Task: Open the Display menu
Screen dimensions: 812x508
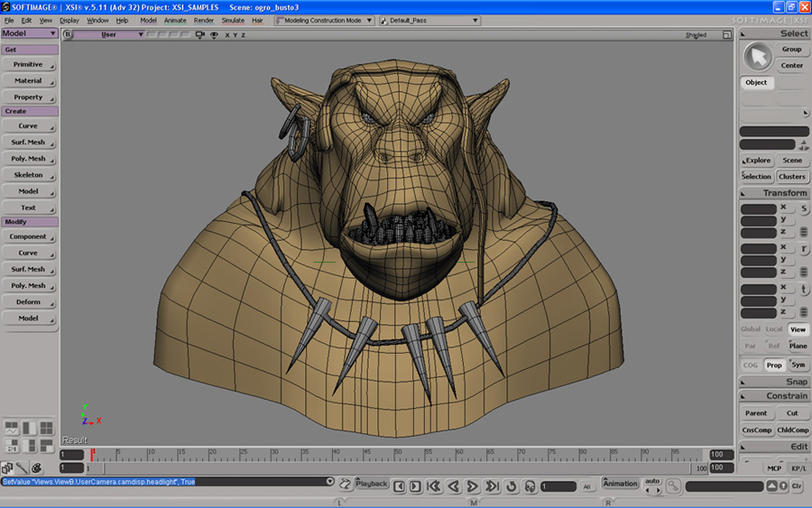Action: 69,20
